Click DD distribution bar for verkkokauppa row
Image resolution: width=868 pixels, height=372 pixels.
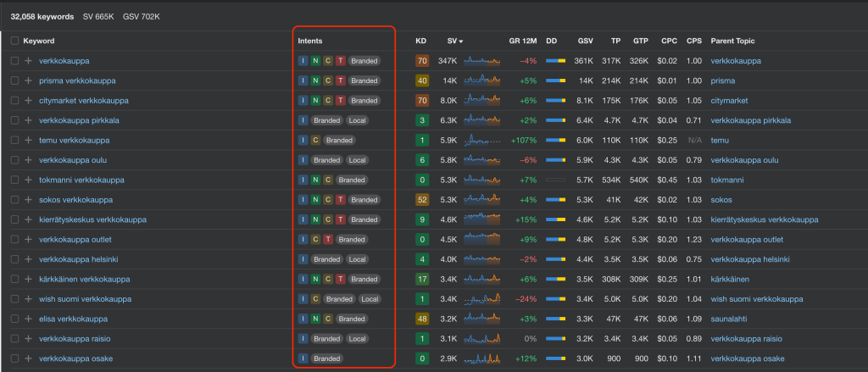point(555,61)
